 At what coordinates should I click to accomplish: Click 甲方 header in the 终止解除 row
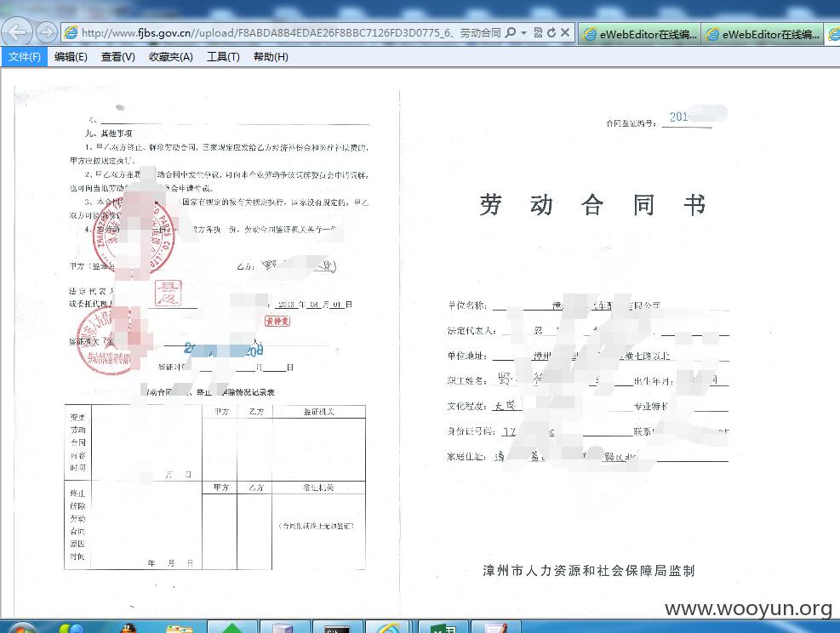tap(220, 488)
